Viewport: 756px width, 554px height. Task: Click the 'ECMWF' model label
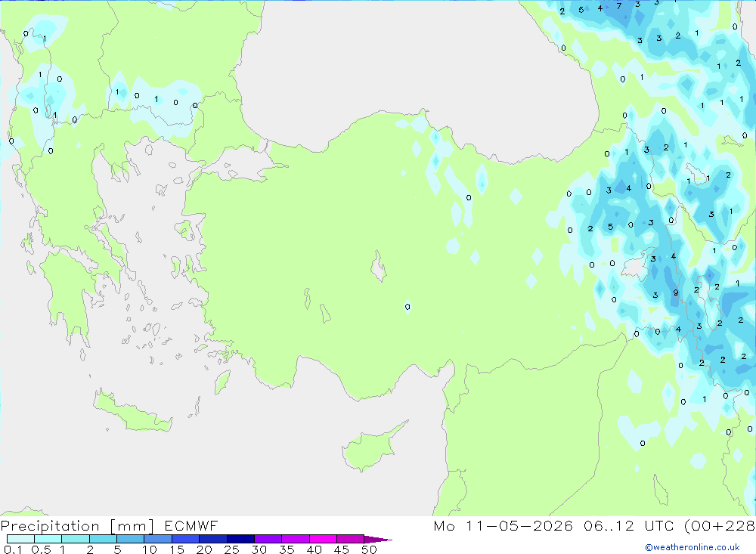tap(191, 525)
